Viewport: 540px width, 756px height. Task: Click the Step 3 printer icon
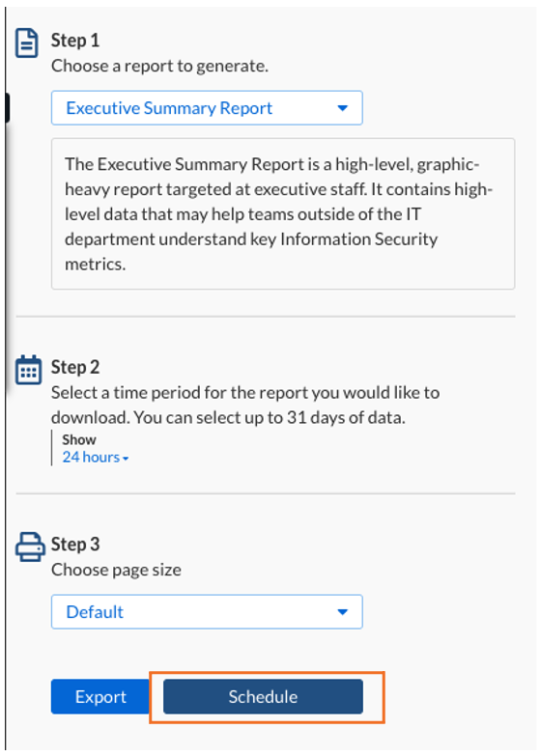29,546
